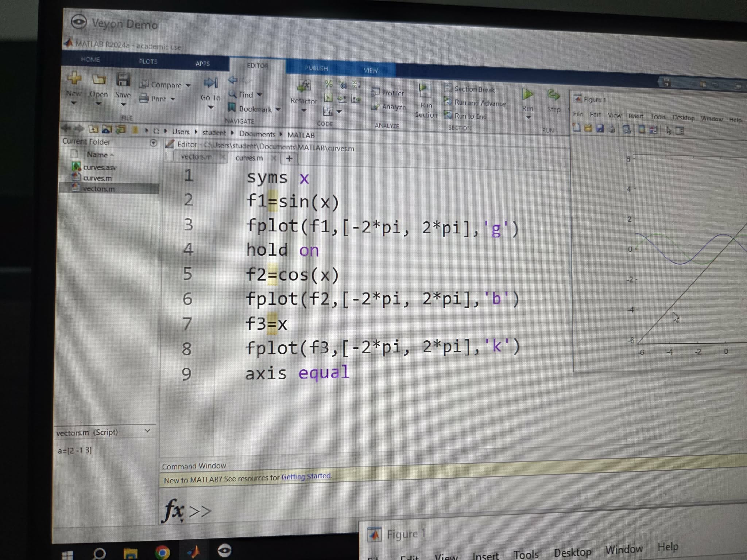Open Windows taskbar search

(99, 554)
